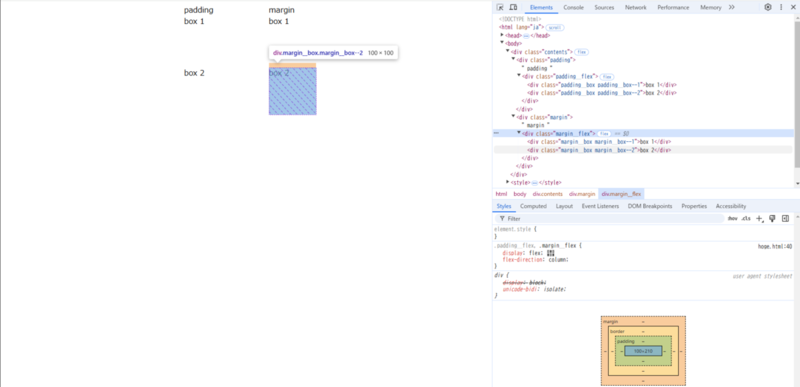Open the flexbox editor icon beside display: flex

pyautogui.click(x=551, y=252)
